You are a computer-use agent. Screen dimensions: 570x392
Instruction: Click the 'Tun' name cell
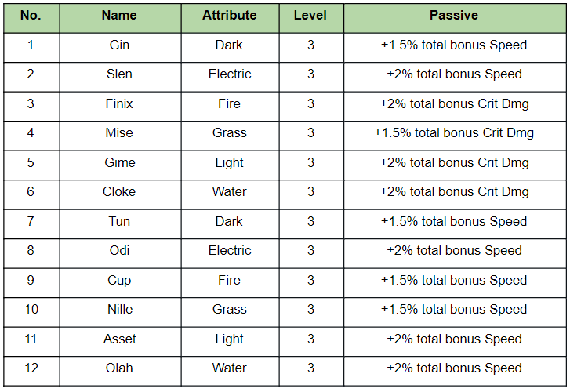pos(119,222)
